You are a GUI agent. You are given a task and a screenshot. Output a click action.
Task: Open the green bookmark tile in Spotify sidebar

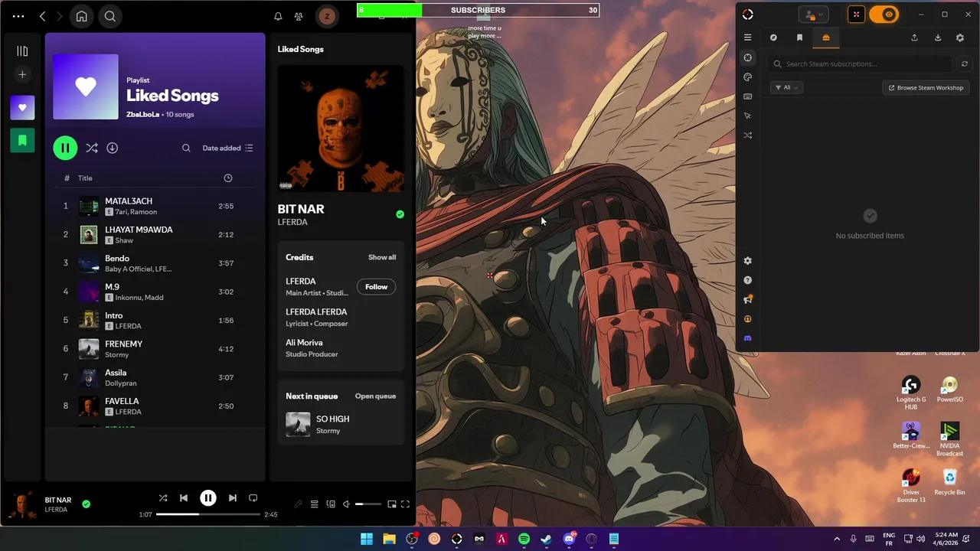click(x=22, y=141)
